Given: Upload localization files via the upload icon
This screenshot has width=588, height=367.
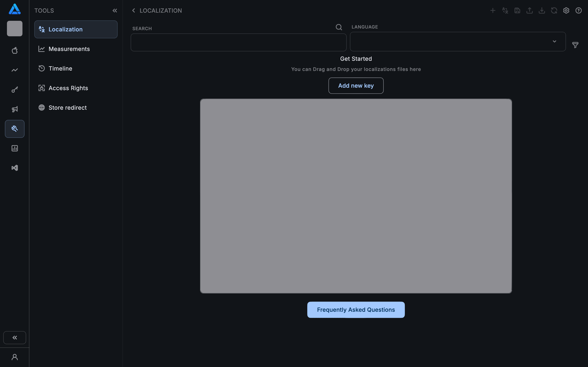Looking at the screenshot, I should [x=529, y=10].
